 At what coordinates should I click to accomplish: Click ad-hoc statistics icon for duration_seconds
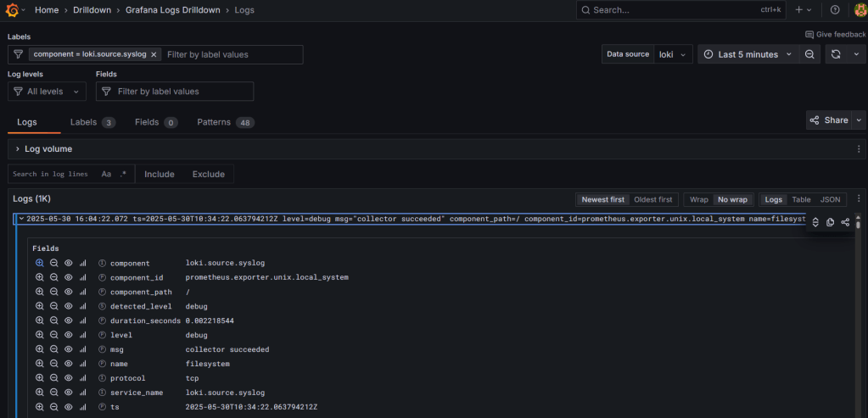coord(83,320)
